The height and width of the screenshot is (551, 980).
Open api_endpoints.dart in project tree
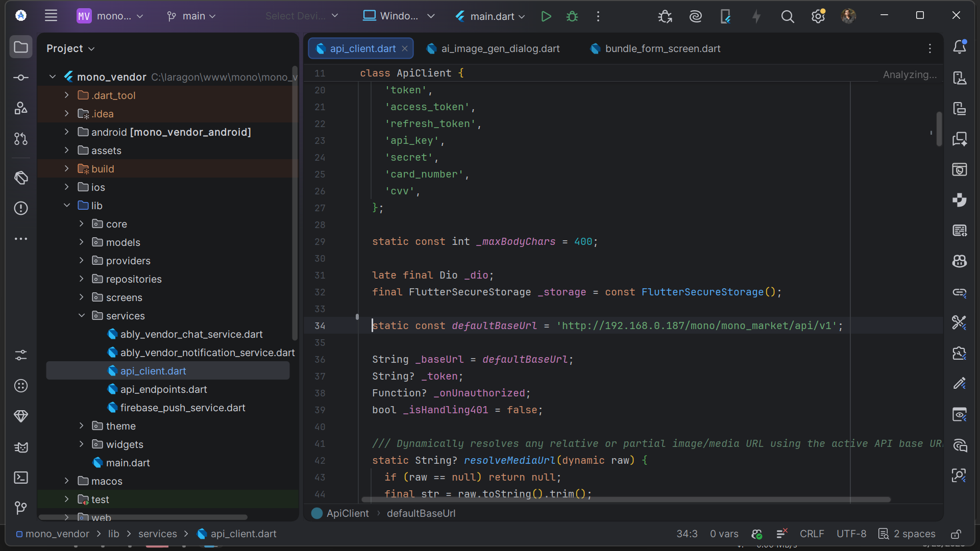point(163,389)
